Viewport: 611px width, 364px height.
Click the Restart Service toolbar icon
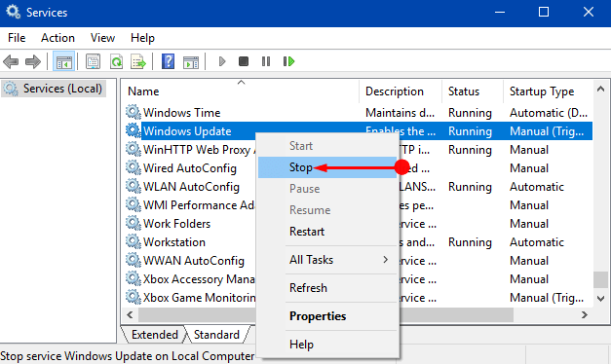[288, 61]
